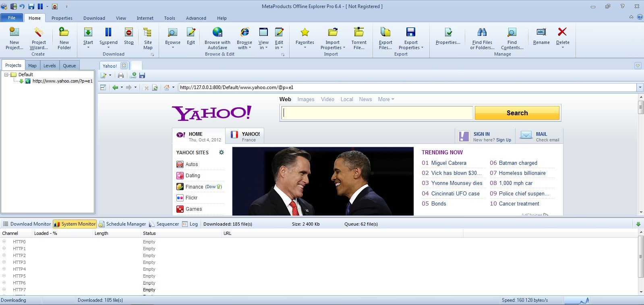The width and height of the screenshot is (644, 305).
Task: Click Export Properties icon
Action: point(411,32)
